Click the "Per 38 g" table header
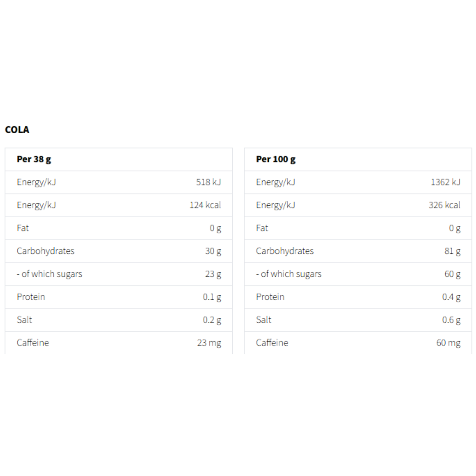Screen dimensions: 476x476 point(33,159)
